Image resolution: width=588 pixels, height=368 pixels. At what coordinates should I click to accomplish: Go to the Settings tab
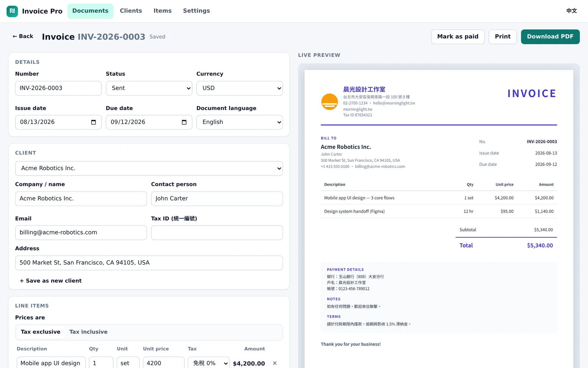[x=197, y=11]
